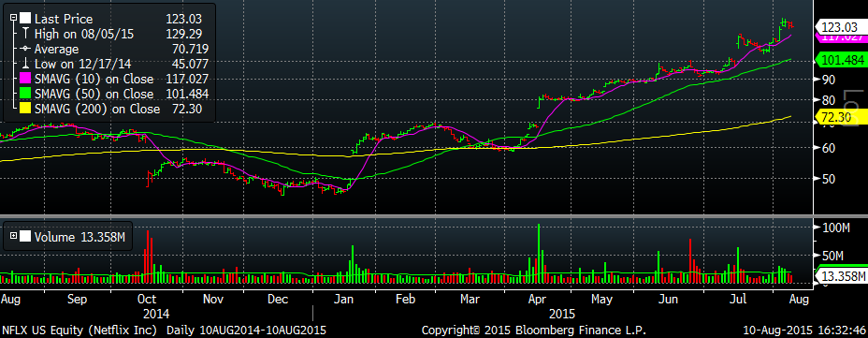Click the white 123.03 last price axis tag
This screenshot has height=338, width=868.
tap(843, 26)
